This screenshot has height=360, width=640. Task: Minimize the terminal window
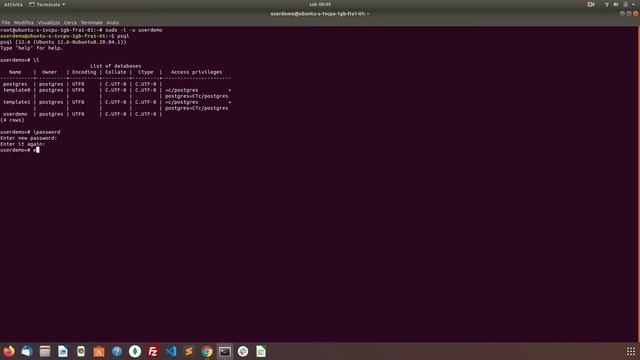(x=622, y=13)
